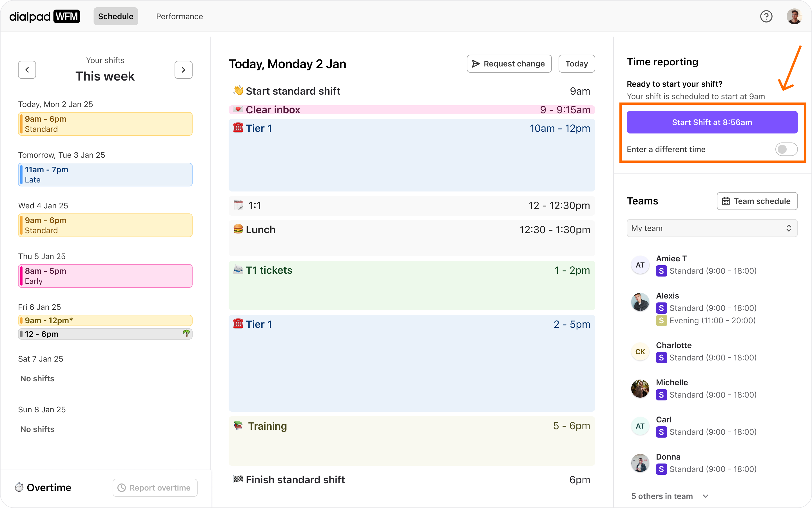Click the Dialpad WFM logo
Viewport: 812px width, 508px height.
coord(45,16)
